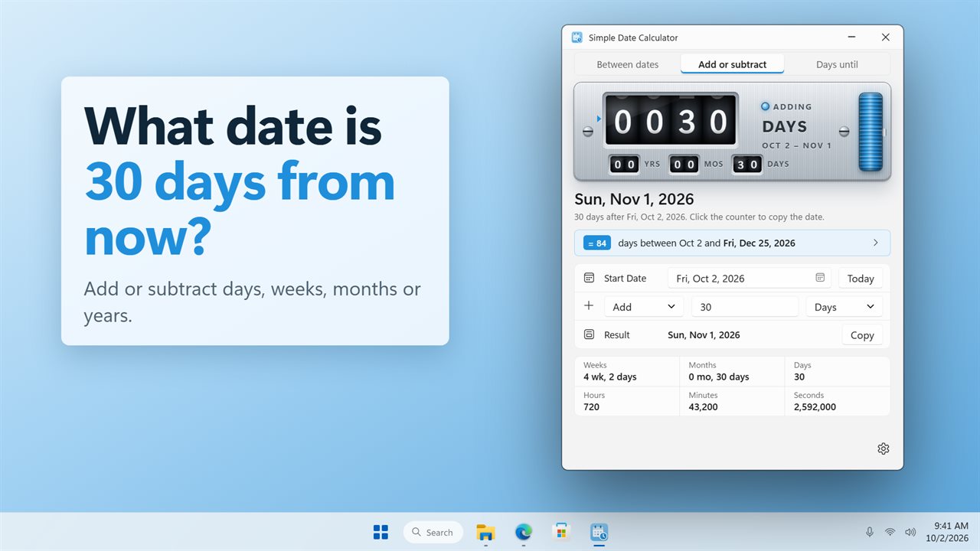The height and width of the screenshot is (551, 980).
Task: Click the Minutes value '43,200'
Action: pos(703,407)
